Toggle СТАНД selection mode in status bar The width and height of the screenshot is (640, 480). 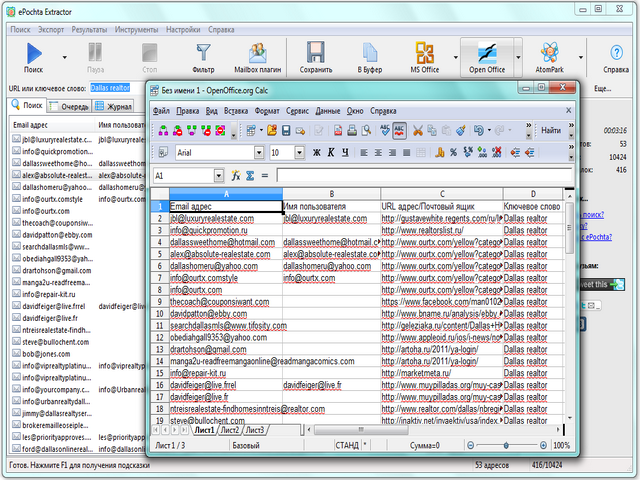[x=347, y=445]
